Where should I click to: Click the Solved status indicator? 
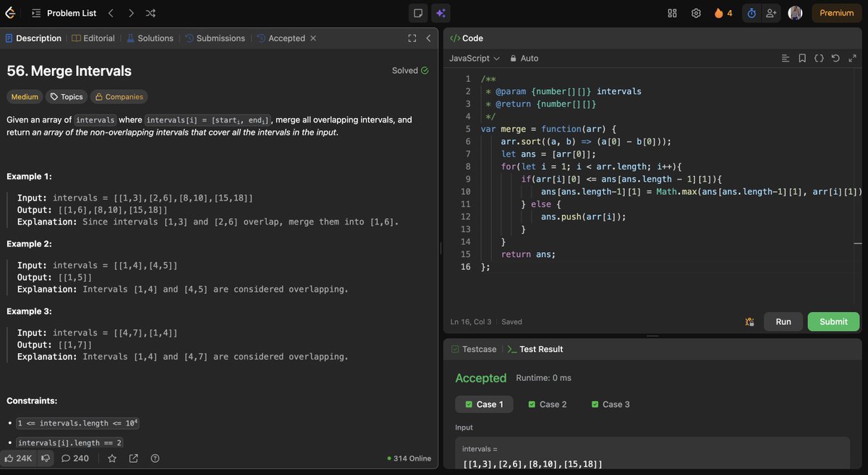[410, 70]
